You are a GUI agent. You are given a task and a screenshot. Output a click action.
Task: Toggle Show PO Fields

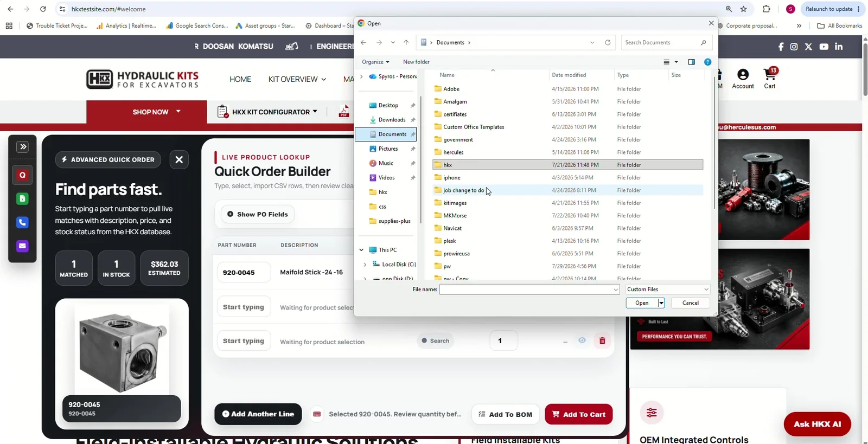[x=258, y=214]
